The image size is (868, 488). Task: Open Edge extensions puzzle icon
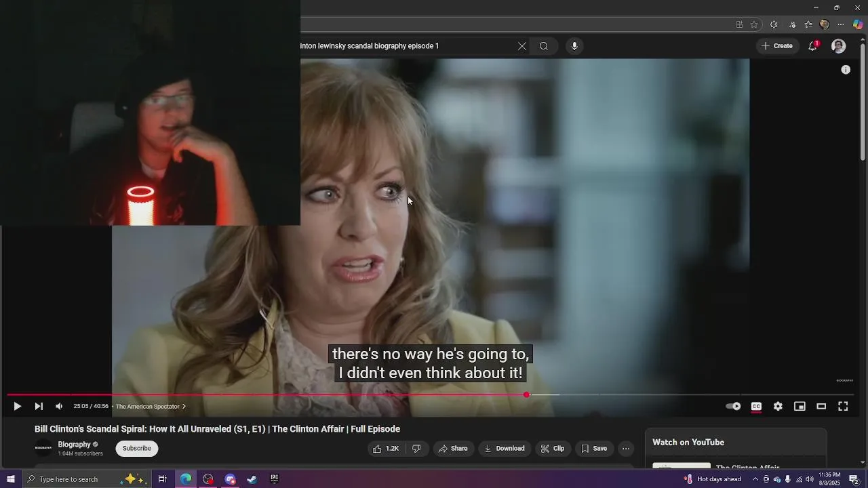click(774, 24)
